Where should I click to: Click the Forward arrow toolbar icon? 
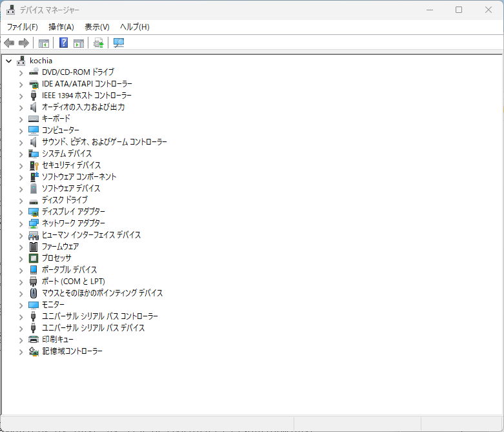point(24,43)
